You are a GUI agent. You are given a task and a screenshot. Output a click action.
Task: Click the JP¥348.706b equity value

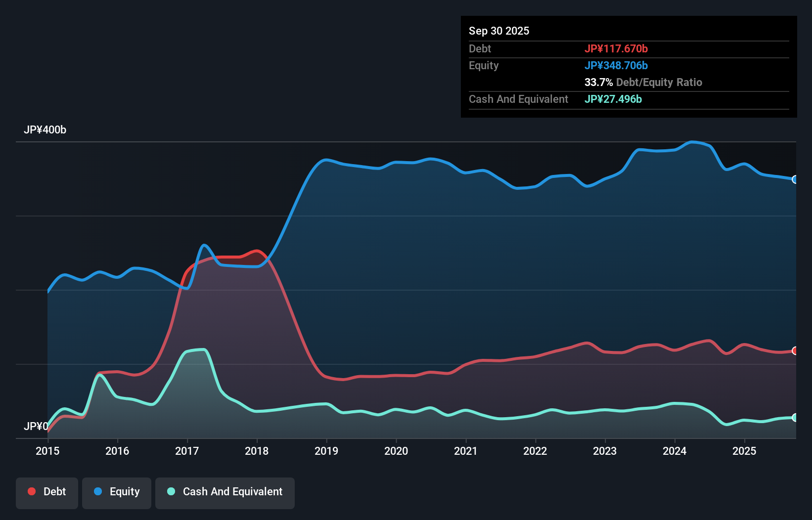pyautogui.click(x=616, y=65)
